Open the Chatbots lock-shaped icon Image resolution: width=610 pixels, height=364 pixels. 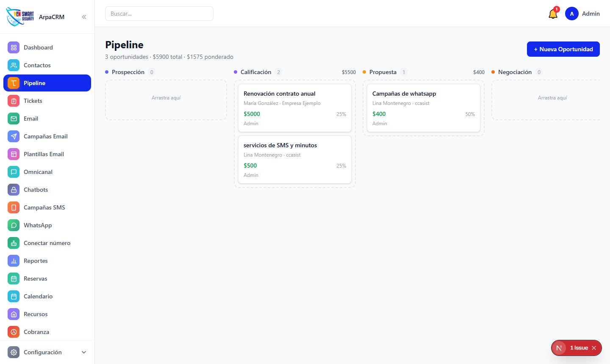tap(14, 190)
